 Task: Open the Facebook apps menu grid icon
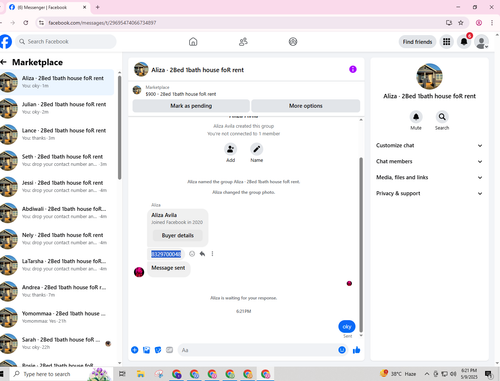click(x=447, y=42)
